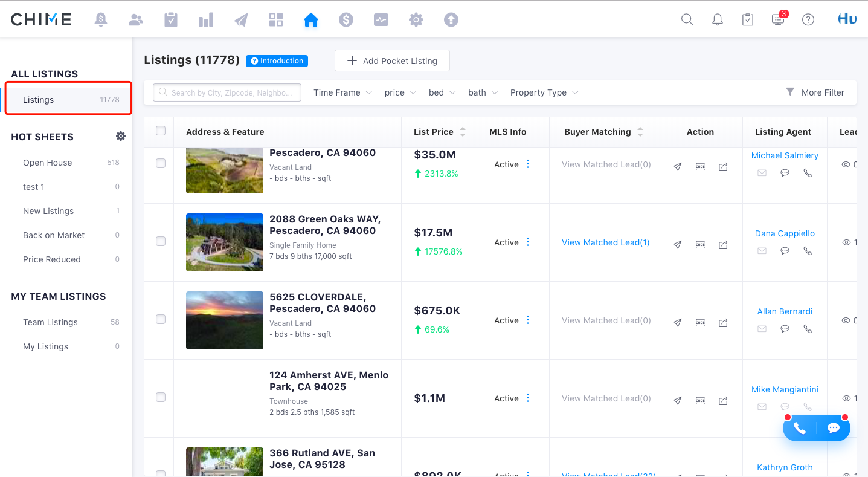Click the Add Pocket Listing button
Image resolution: width=868 pixels, height=477 pixels.
[x=392, y=61]
